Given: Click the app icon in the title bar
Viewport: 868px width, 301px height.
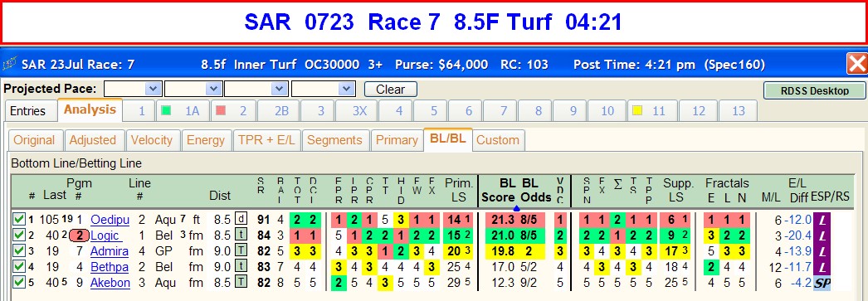Looking at the screenshot, I should tap(9, 65).
